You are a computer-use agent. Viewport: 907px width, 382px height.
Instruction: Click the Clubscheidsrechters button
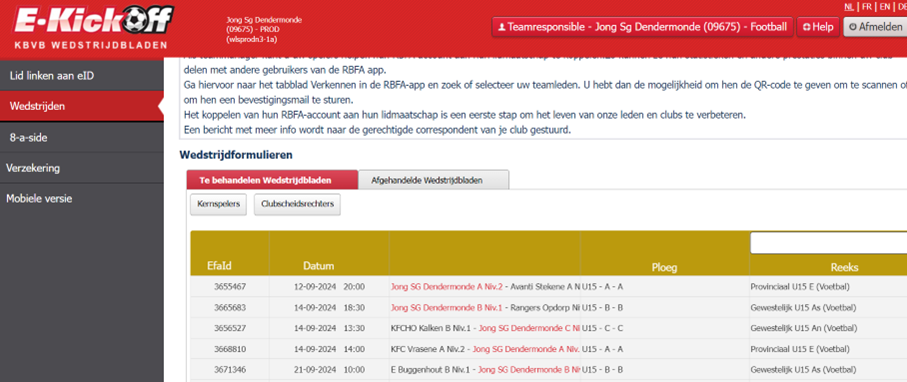point(297,204)
